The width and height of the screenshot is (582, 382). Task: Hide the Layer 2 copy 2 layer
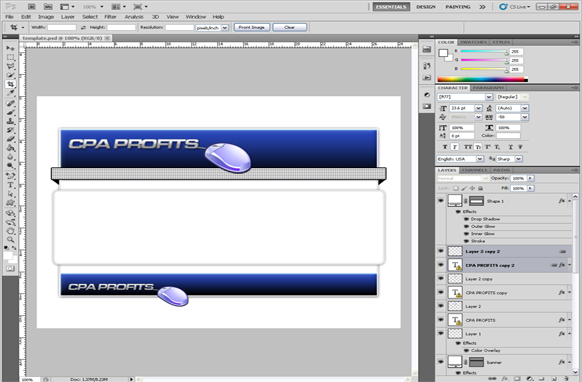[441, 251]
